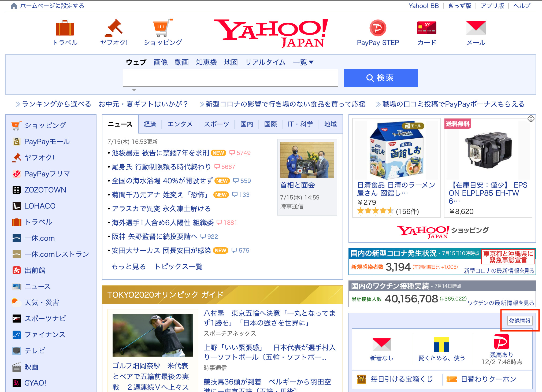
Task: Click the sidebar 映画 clapperboard icon
Action: [x=16, y=367]
